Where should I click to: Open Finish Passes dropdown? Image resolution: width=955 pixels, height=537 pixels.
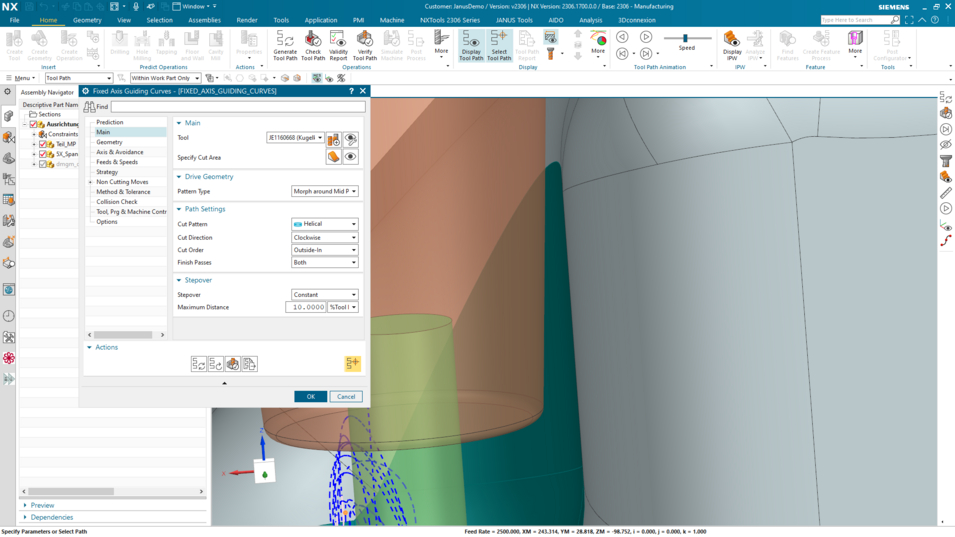325,262
